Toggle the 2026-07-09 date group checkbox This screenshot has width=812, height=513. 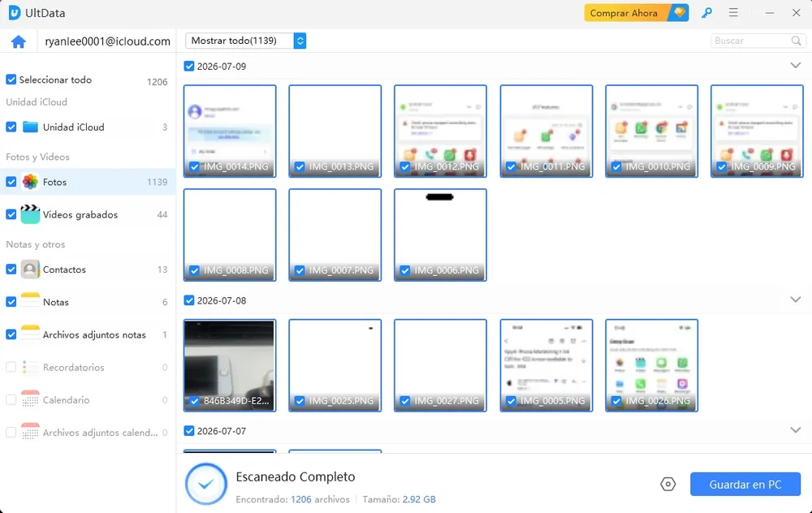189,67
